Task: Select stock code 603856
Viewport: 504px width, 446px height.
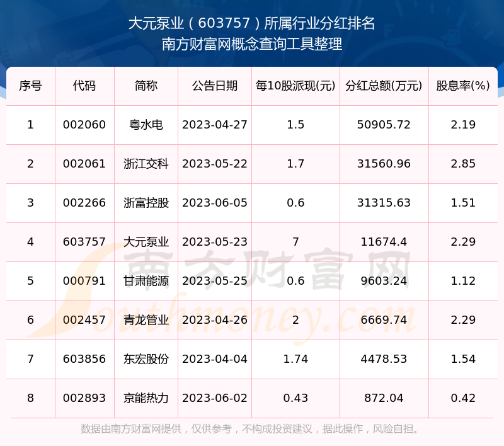Action: (x=84, y=359)
